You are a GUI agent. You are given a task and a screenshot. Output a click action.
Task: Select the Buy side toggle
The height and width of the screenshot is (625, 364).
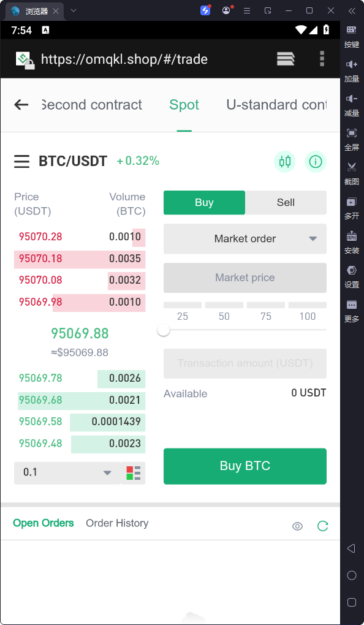(x=204, y=202)
